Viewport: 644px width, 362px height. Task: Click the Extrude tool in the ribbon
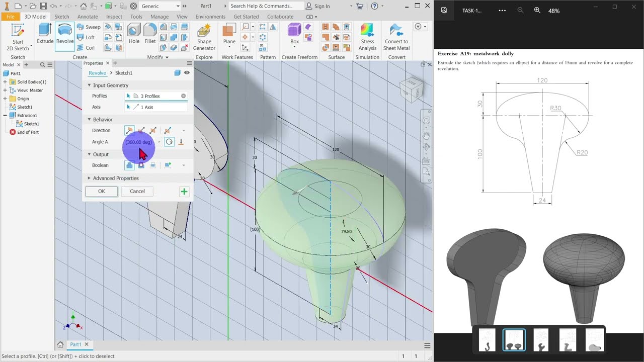coord(45,34)
